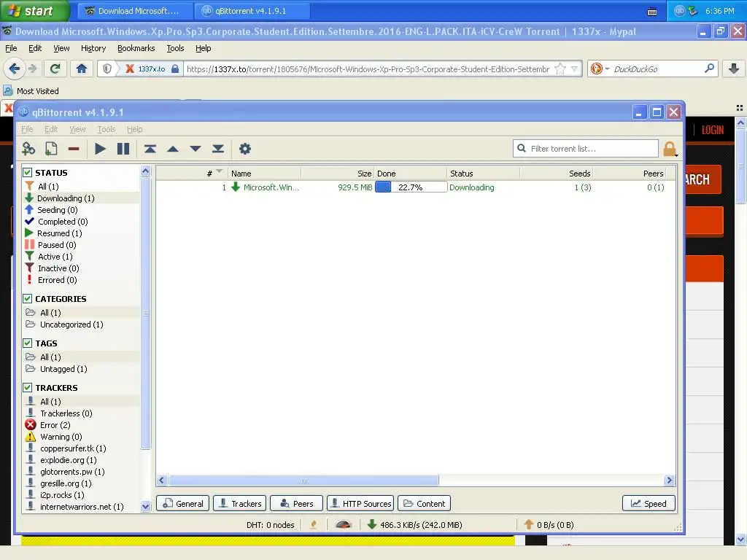The image size is (747, 560).
Task: Click the tracking protection shield icon
Action: coord(107,69)
